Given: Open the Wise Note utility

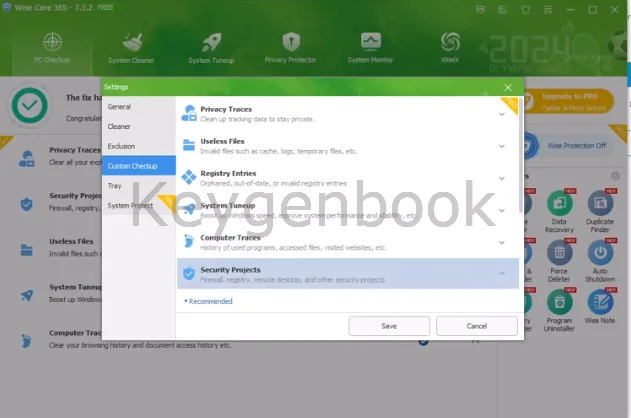Looking at the screenshot, I should tap(601, 303).
